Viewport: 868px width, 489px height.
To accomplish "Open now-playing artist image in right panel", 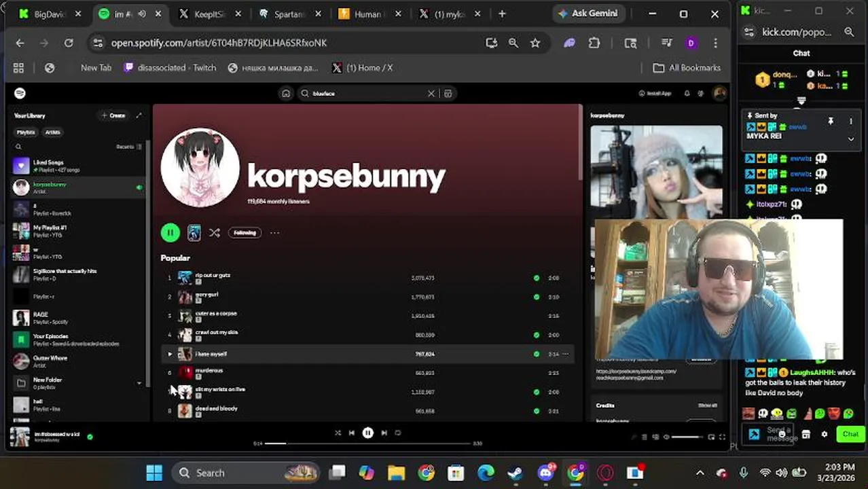I will point(656,171).
